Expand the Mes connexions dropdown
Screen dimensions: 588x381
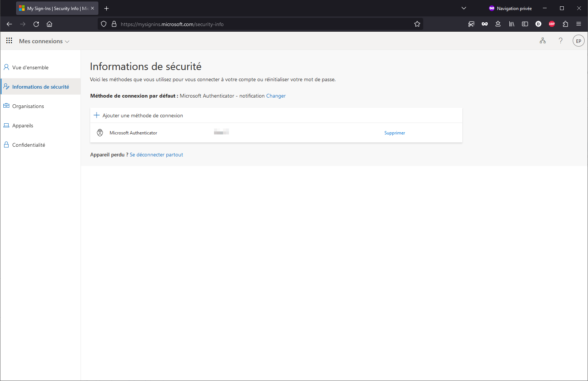tap(44, 41)
